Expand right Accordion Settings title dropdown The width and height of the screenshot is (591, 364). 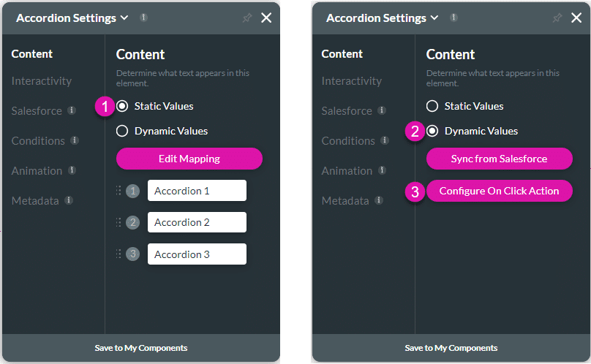434,18
